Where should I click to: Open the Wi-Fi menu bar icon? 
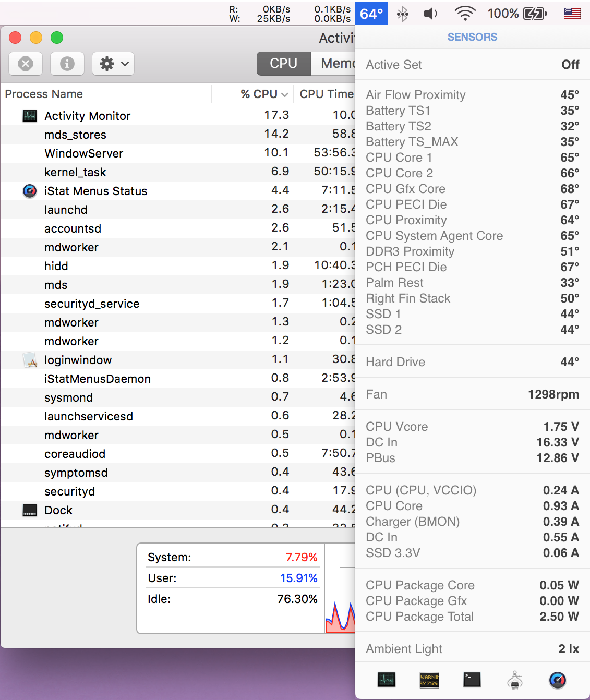pyautogui.click(x=465, y=14)
